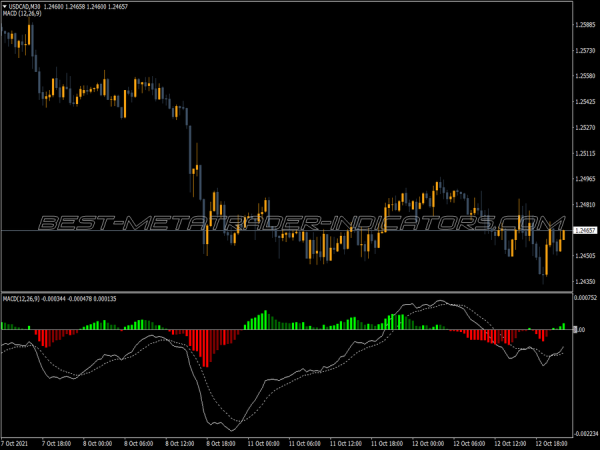Click the MACD (12,26,9) label under the title

click(x=22, y=13)
